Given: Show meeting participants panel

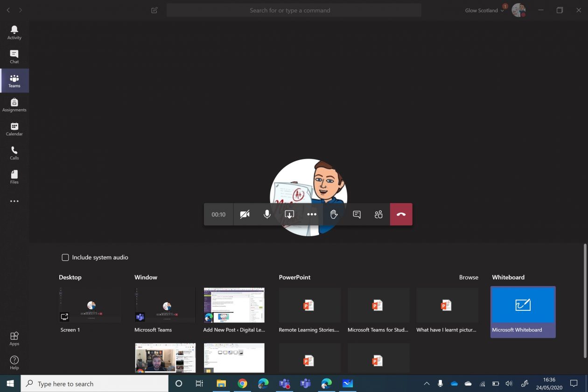Looking at the screenshot, I should click(x=378, y=214).
